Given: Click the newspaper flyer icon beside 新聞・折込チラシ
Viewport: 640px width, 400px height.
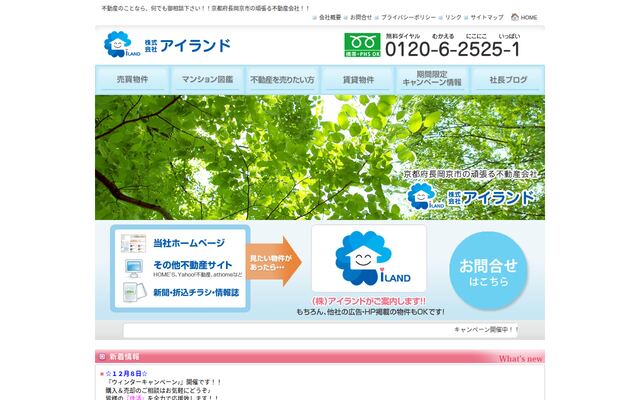Looking at the screenshot, I should (x=134, y=292).
